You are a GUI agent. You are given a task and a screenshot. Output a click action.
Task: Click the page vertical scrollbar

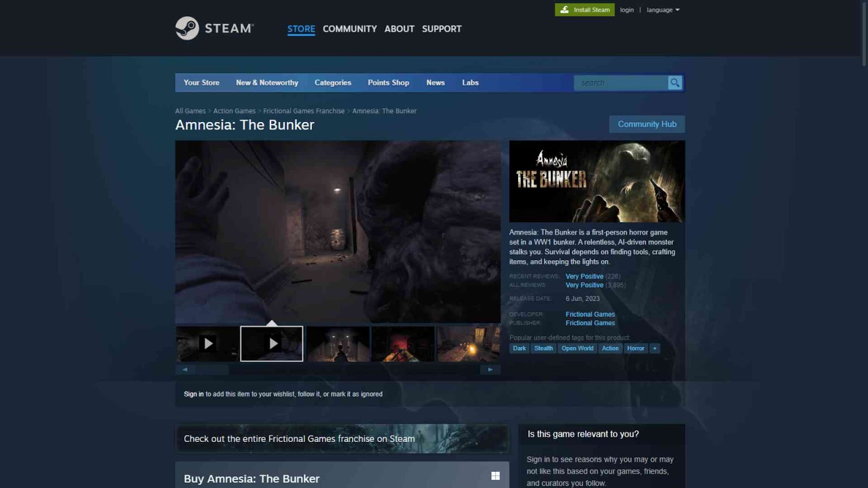pos(864,34)
